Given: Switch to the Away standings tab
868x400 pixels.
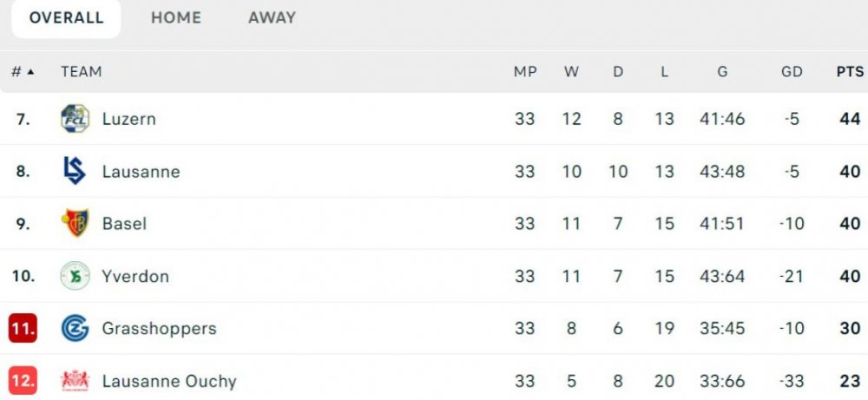Looking at the screenshot, I should pos(272,17).
